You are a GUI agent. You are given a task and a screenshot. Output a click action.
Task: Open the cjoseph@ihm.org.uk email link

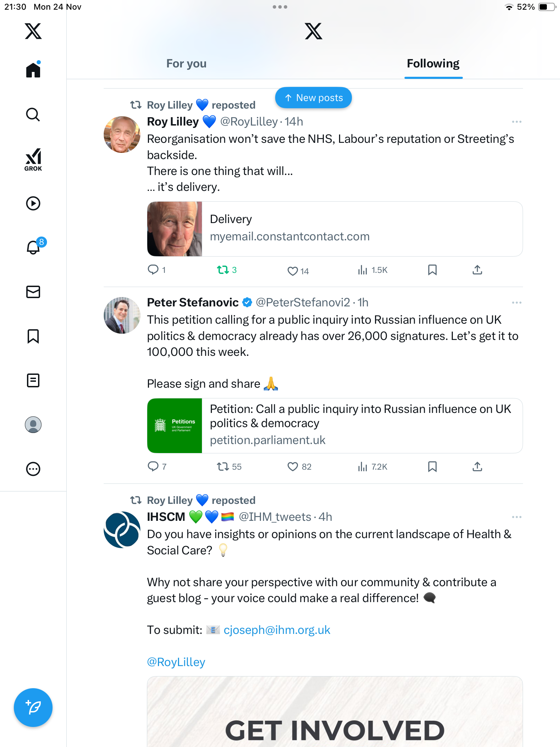coord(277,630)
